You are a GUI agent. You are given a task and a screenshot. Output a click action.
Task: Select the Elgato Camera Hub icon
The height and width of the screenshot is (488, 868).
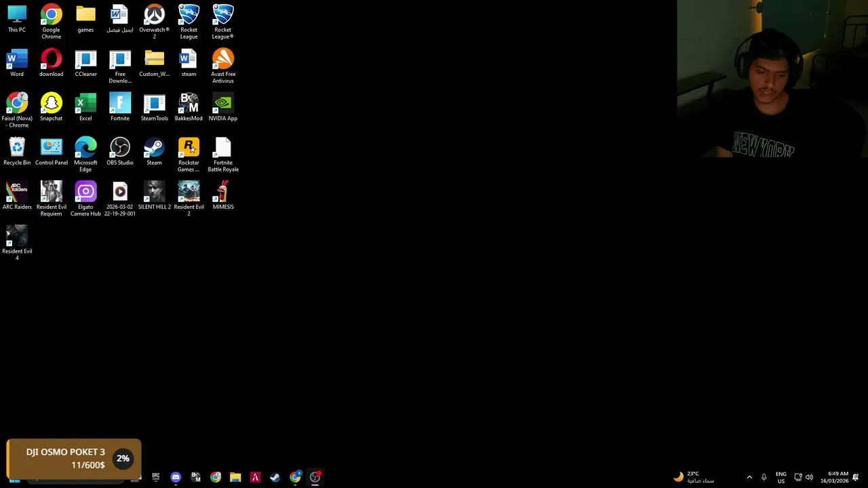click(x=85, y=199)
